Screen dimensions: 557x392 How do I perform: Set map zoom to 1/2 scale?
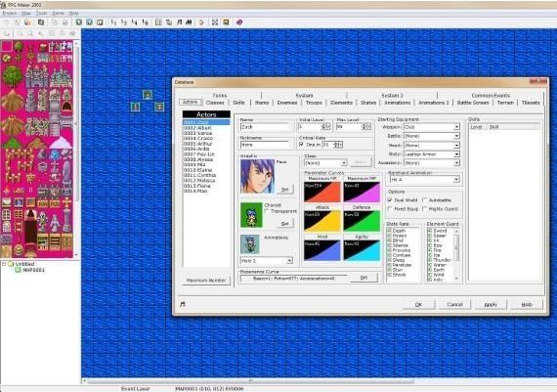[x=124, y=22]
